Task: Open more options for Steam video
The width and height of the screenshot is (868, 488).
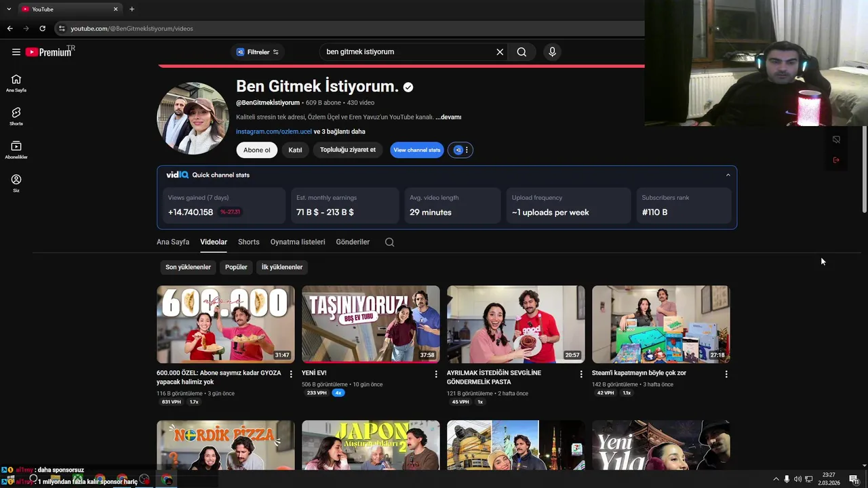Action: pos(726,374)
